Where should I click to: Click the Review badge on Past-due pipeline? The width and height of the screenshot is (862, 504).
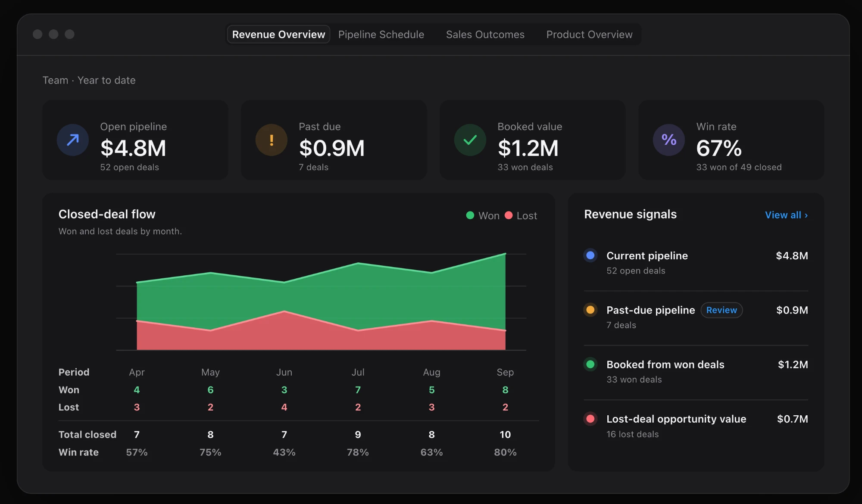point(721,310)
